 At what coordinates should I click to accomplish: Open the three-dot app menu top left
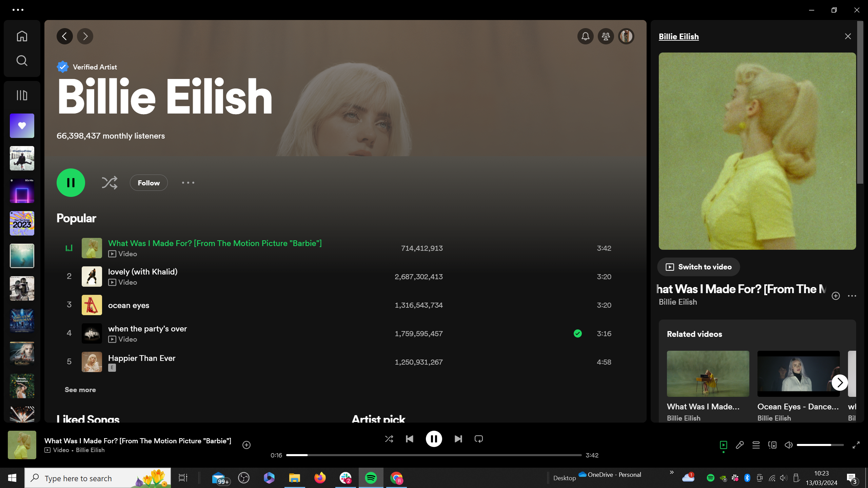pos(18,10)
